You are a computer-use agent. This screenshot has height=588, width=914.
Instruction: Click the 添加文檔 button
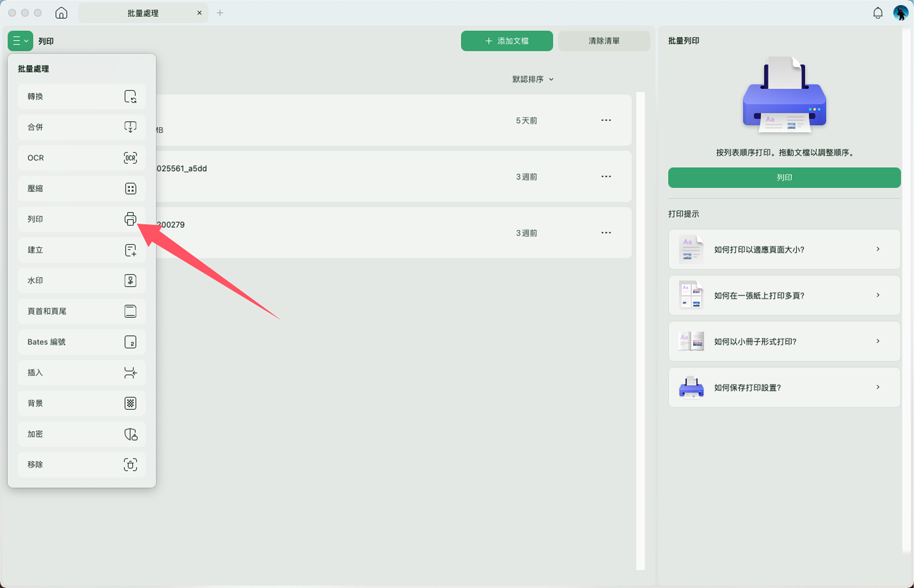point(507,41)
